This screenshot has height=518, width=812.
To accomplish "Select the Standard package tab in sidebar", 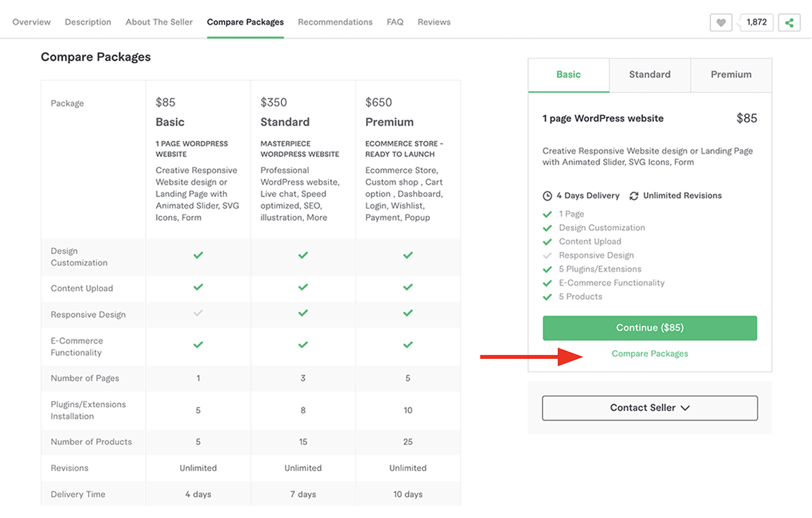I will [x=650, y=74].
